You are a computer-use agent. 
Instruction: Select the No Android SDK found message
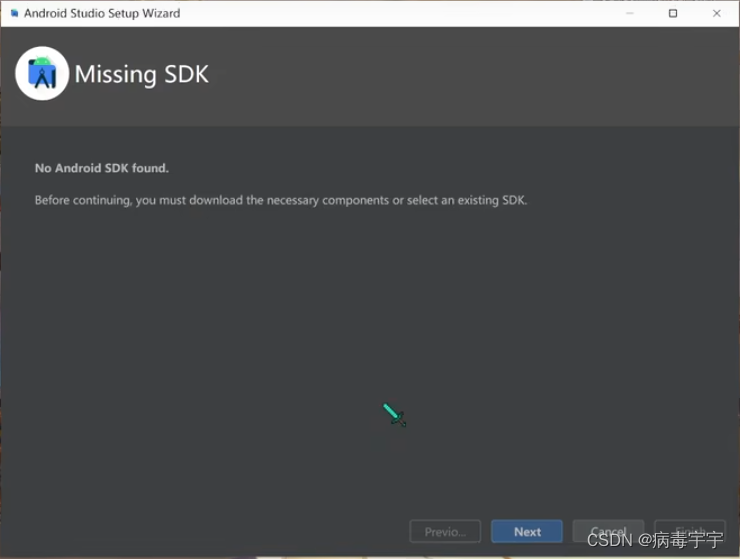102,168
